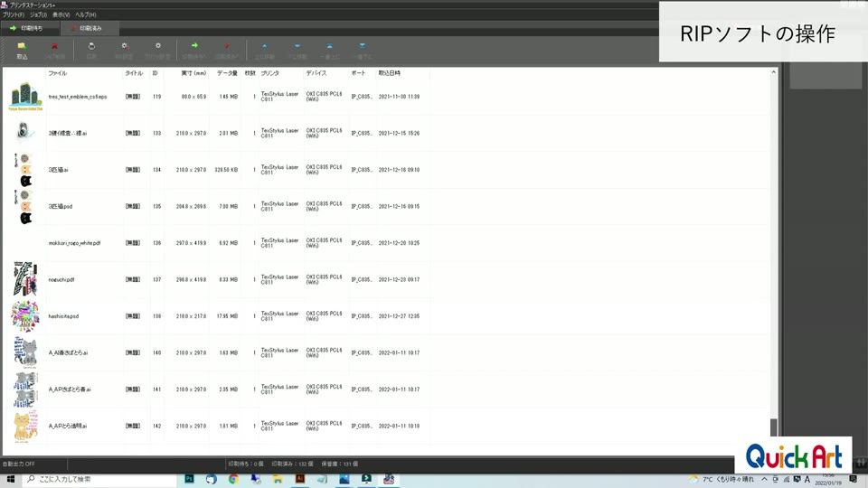Open Illustrator from the Windows taskbar
The image size is (868, 488).
300,479
